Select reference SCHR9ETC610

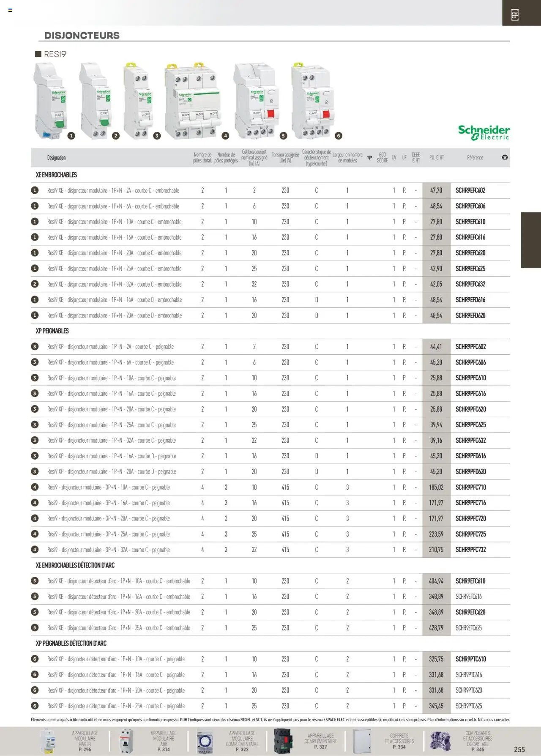470,581
